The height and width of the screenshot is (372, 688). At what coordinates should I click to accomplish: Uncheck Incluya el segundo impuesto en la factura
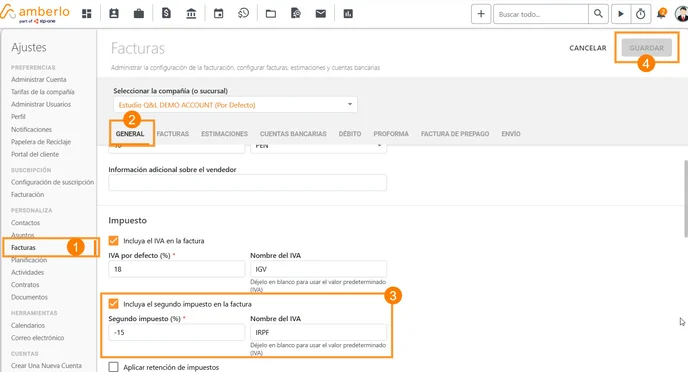coord(114,304)
